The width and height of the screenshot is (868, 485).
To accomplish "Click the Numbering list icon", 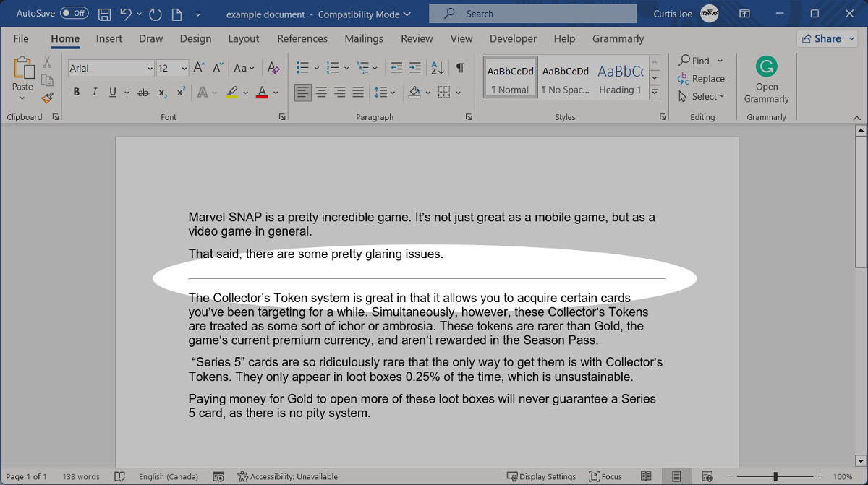I will (x=333, y=68).
